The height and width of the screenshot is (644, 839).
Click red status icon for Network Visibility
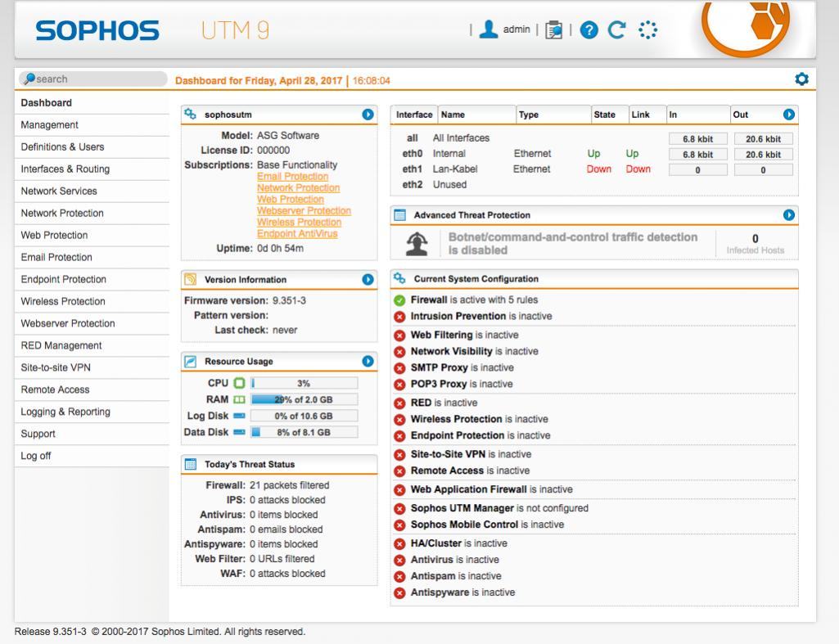[x=399, y=352]
